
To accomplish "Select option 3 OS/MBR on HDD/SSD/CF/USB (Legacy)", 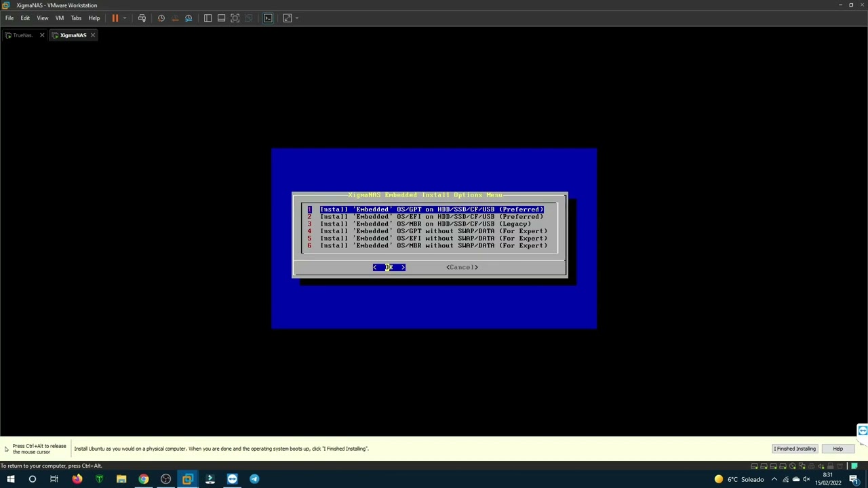I will click(420, 224).
